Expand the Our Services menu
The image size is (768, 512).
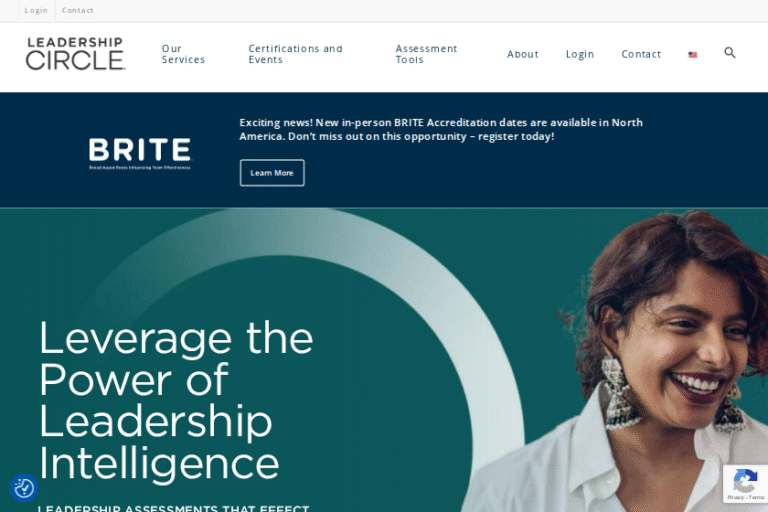click(183, 54)
